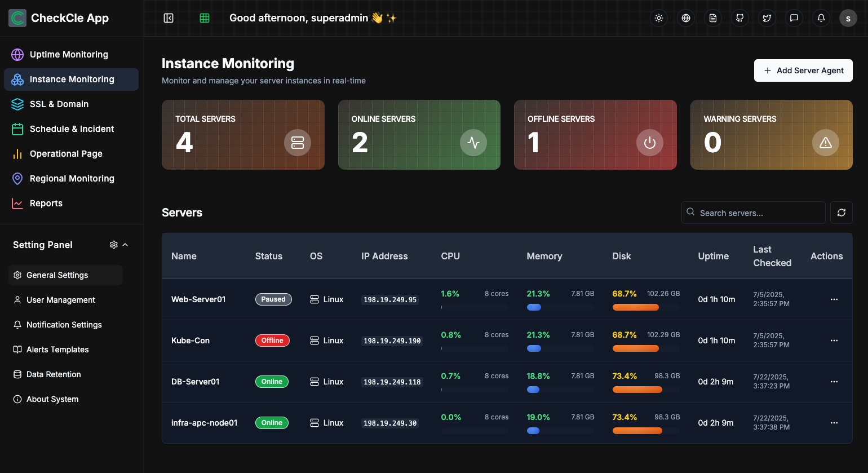Collapse the sidebar using the panel toggle icon
Screen dimensions: 868x473
[169, 17]
